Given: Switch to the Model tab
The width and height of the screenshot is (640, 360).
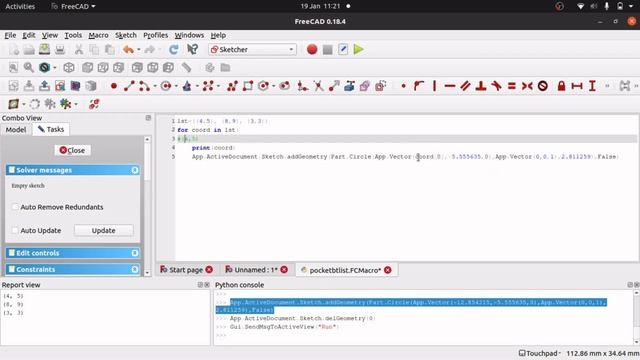Looking at the screenshot, I should 16,129.
